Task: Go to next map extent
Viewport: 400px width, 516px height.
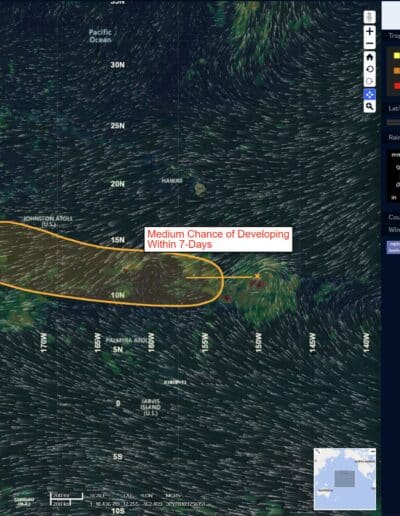Action: [x=369, y=81]
